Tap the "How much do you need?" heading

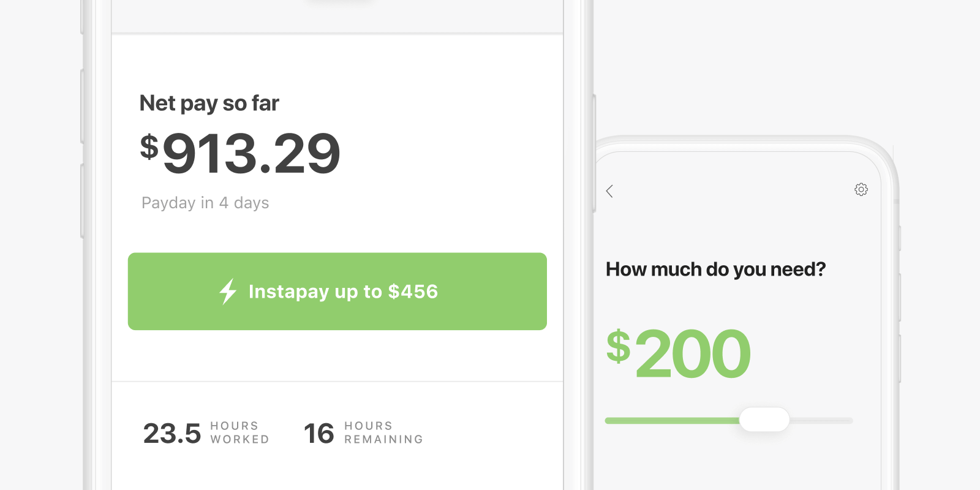[715, 269]
